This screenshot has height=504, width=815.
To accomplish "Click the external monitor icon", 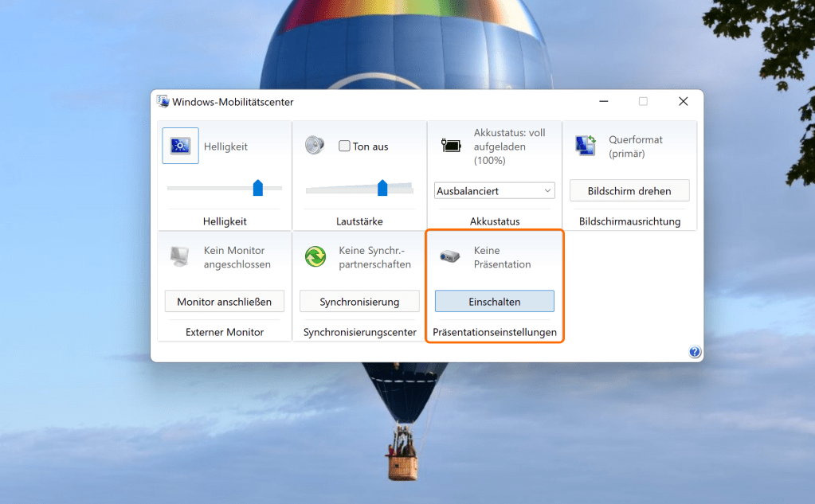I will click(x=179, y=256).
